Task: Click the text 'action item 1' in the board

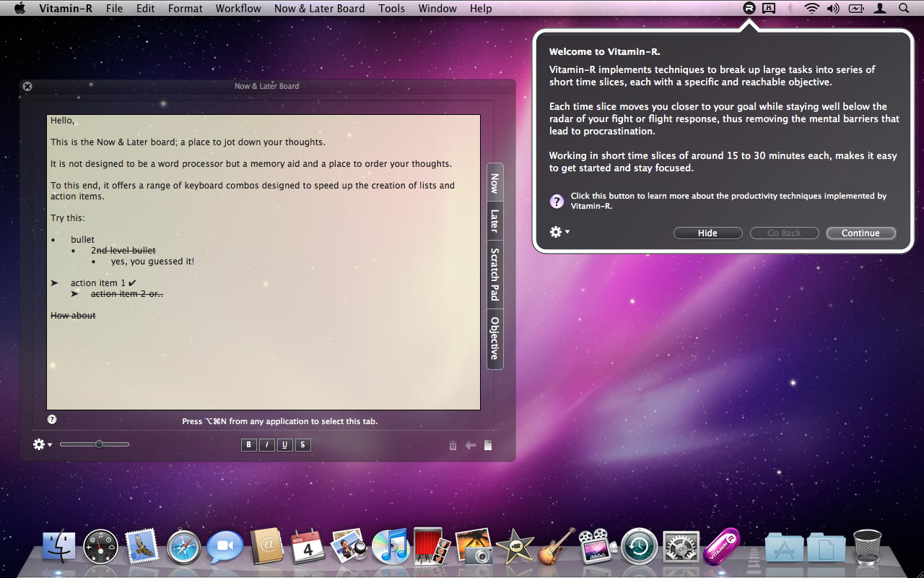Action: 98,283
